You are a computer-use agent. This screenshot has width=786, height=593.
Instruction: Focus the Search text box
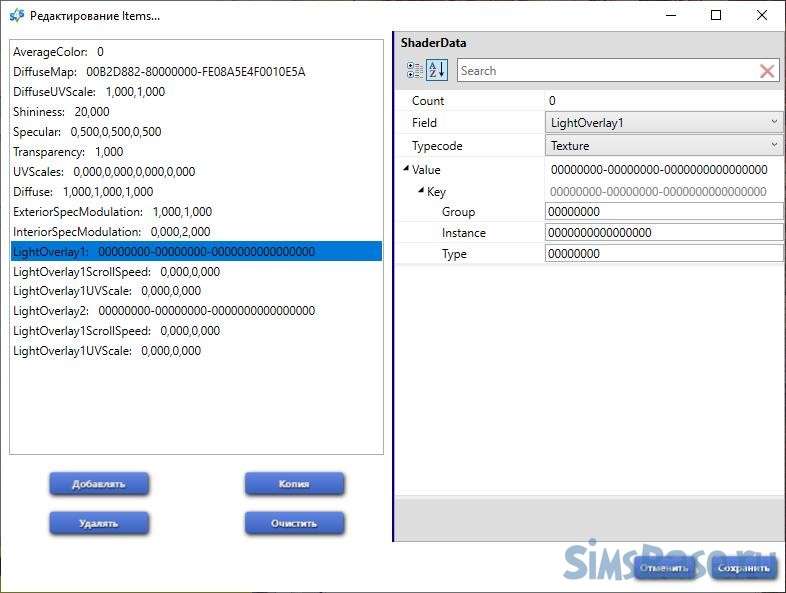click(605, 71)
